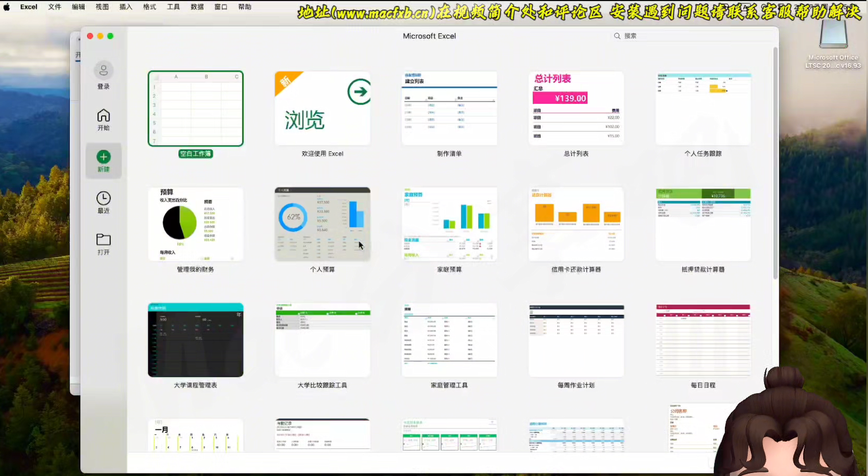Choose the 信用卡还款计算器 template

(576, 224)
